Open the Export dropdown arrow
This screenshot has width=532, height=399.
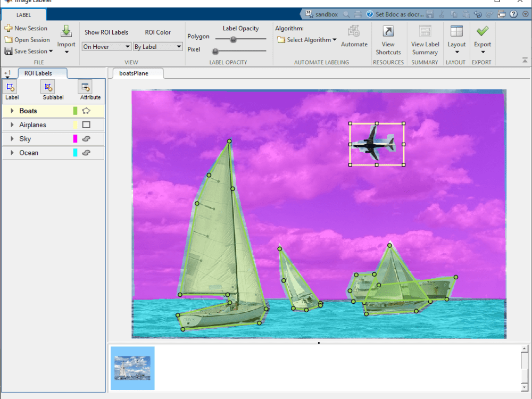[483, 52]
